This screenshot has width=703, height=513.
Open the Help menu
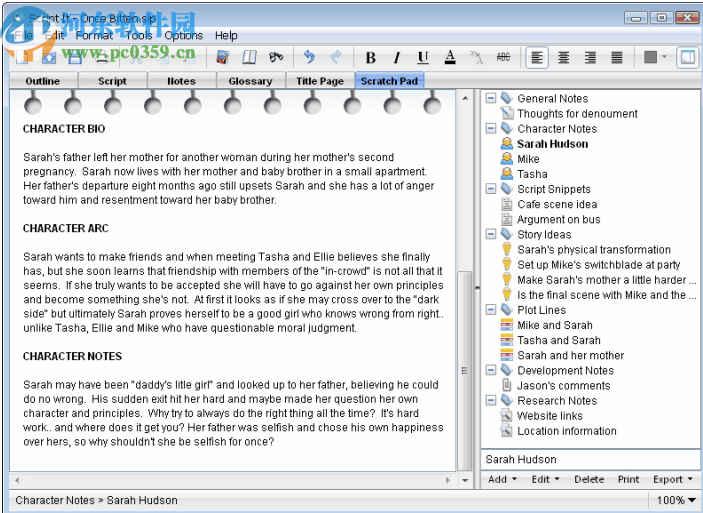[x=226, y=35]
